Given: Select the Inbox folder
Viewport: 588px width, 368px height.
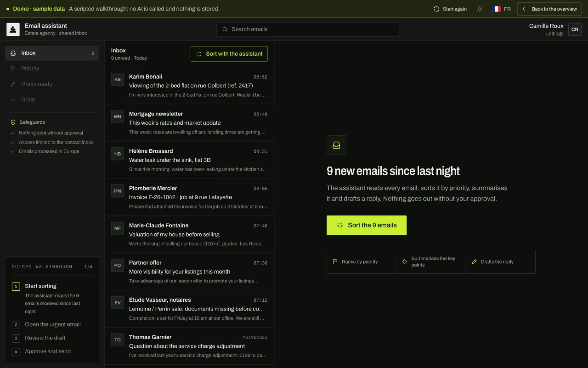Looking at the screenshot, I should click(52, 53).
